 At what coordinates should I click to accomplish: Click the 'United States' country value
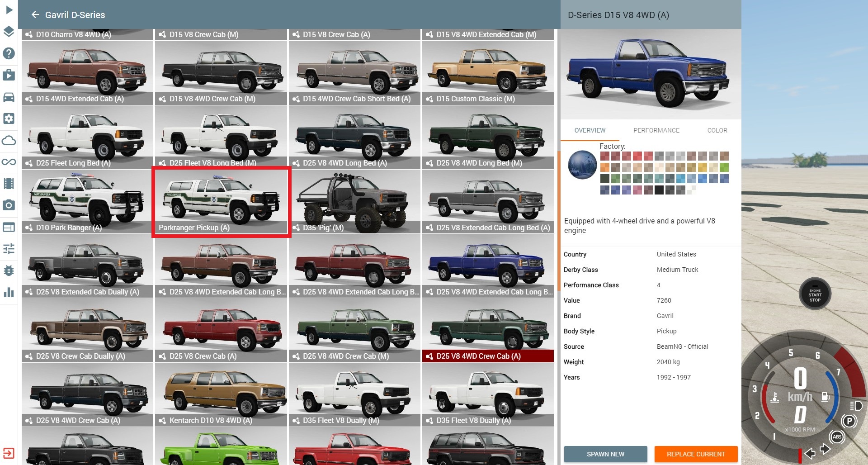coord(676,254)
